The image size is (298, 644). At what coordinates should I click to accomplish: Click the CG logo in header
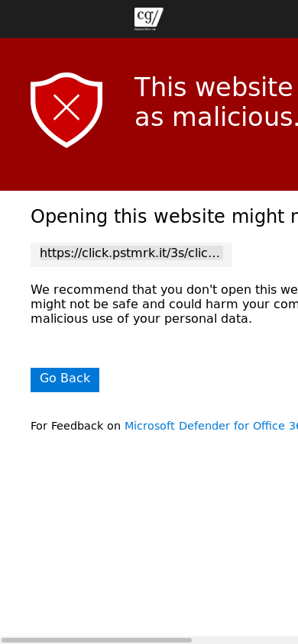coord(148,19)
